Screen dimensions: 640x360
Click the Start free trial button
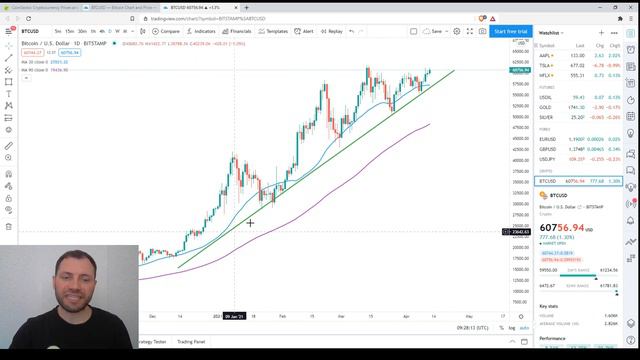tap(511, 31)
